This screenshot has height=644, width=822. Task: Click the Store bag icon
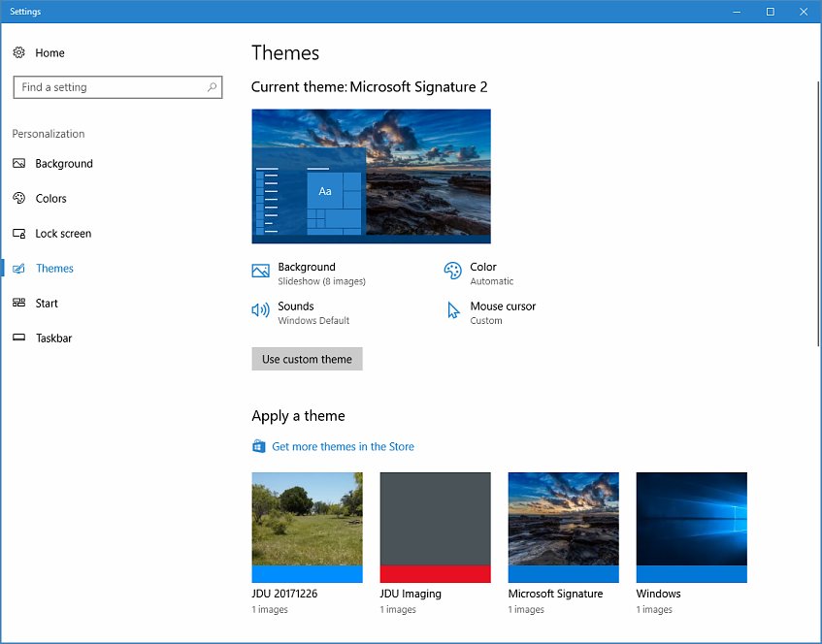pyautogui.click(x=258, y=446)
